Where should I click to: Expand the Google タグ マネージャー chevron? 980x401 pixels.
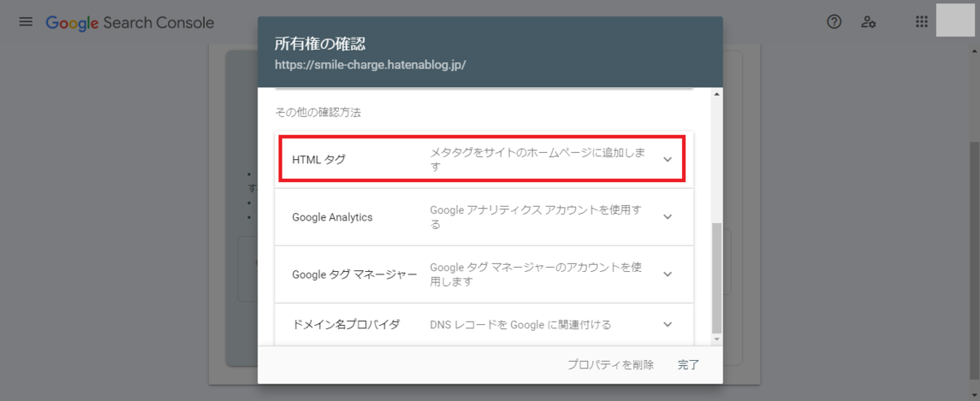(668, 274)
